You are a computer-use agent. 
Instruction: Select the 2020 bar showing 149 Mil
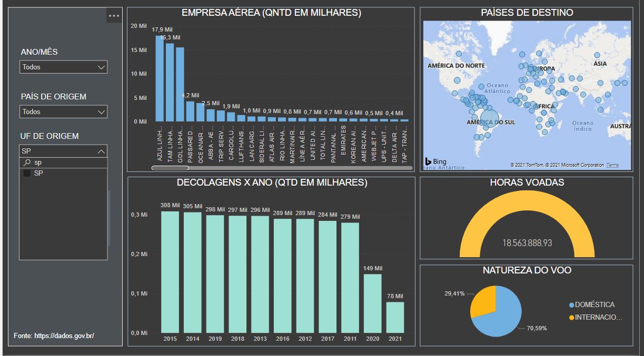pyautogui.click(x=372, y=303)
